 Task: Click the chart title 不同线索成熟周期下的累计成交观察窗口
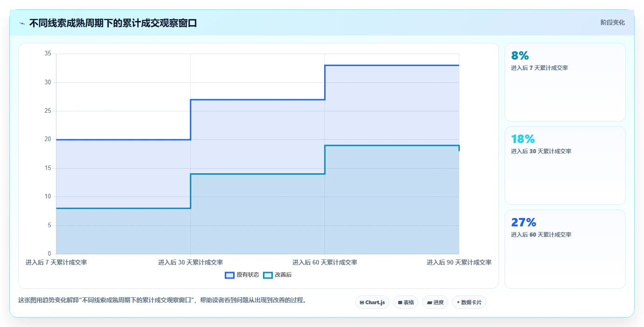(x=113, y=23)
